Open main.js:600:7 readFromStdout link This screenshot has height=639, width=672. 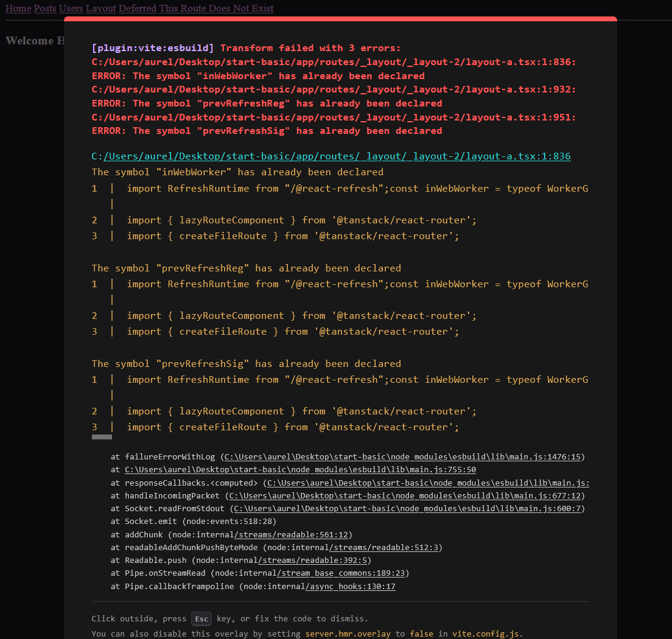coord(407,509)
